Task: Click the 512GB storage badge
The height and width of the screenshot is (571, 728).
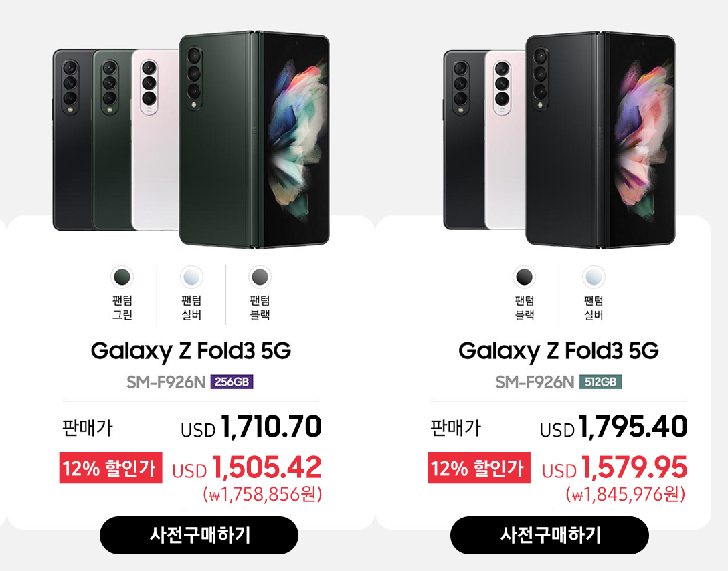Action: 600,382
